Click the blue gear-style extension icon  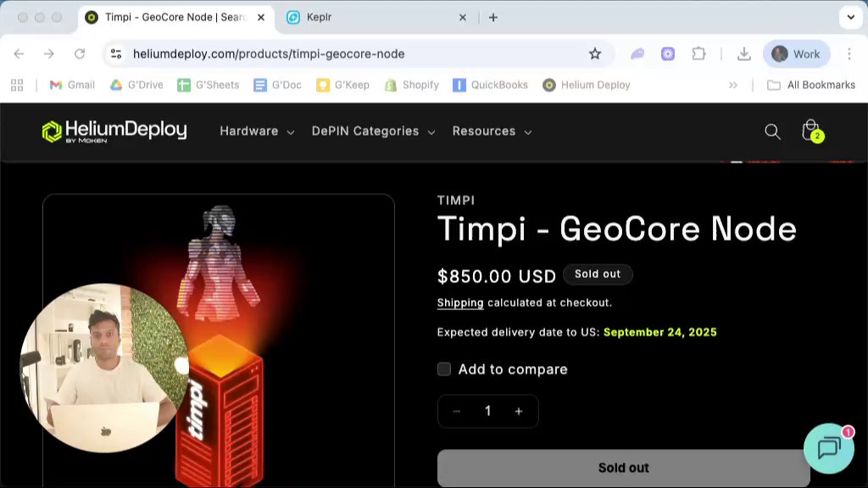click(668, 53)
